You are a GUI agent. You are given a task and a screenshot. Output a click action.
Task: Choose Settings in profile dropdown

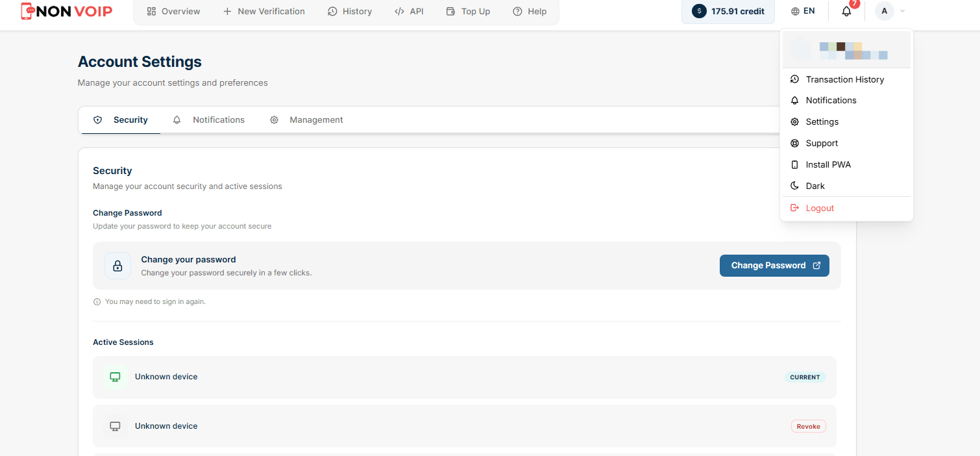point(846,121)
